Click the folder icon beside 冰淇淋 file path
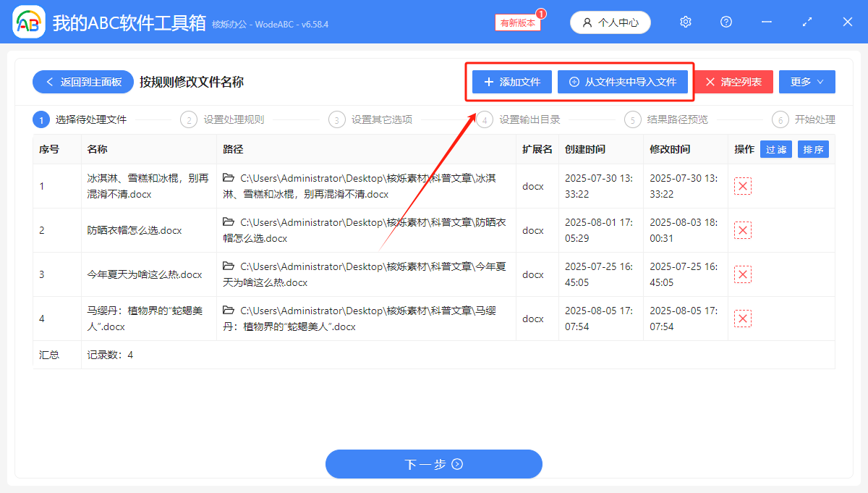Image resolution: width=868 pixels, height=493 pixels. [x=229, y=178]
